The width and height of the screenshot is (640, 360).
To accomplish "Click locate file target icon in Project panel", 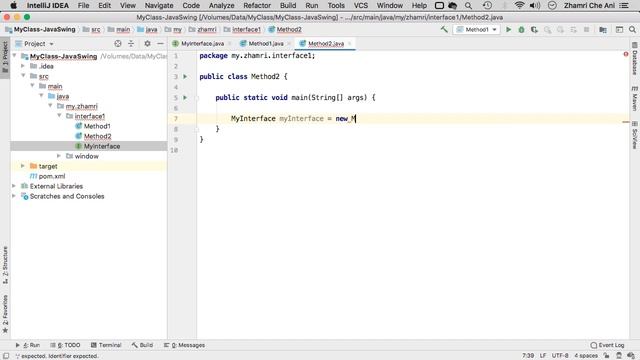I will (x=118, y=43).
